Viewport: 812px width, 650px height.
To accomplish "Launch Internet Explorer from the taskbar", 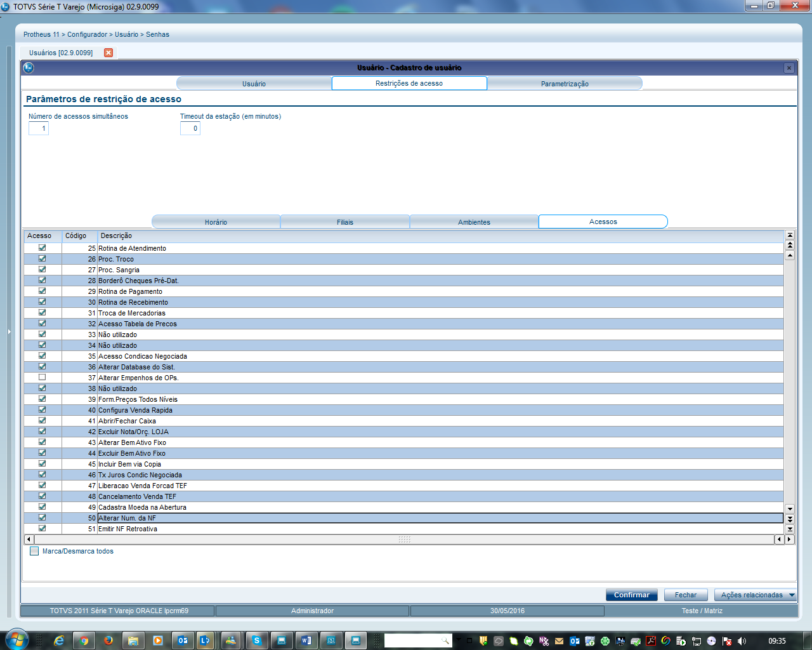I will click(59, 640).
